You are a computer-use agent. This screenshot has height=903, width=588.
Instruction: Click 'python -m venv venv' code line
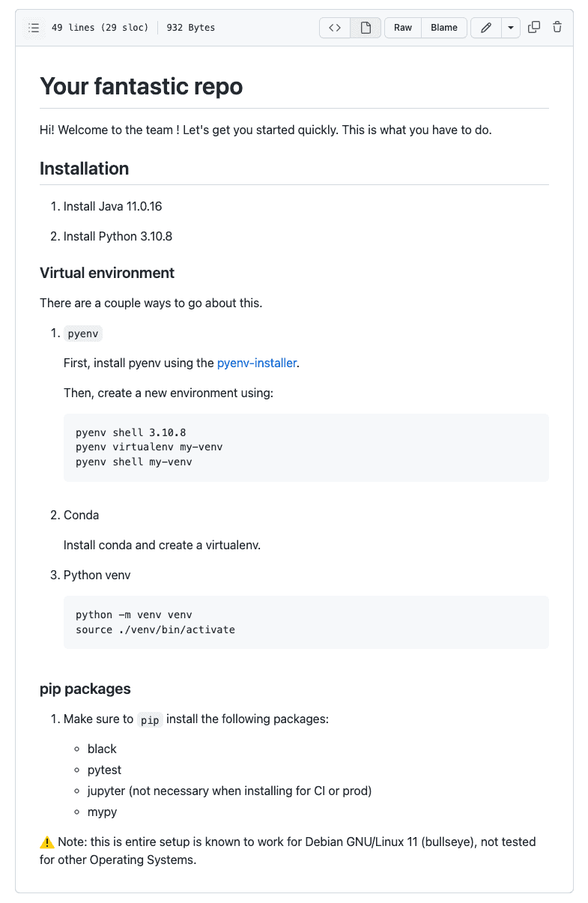134,614
